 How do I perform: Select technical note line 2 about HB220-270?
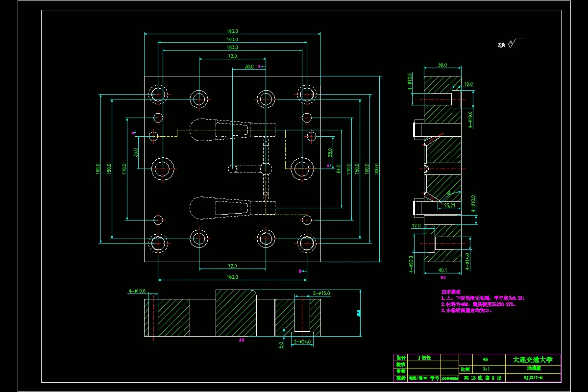(479, 304)
